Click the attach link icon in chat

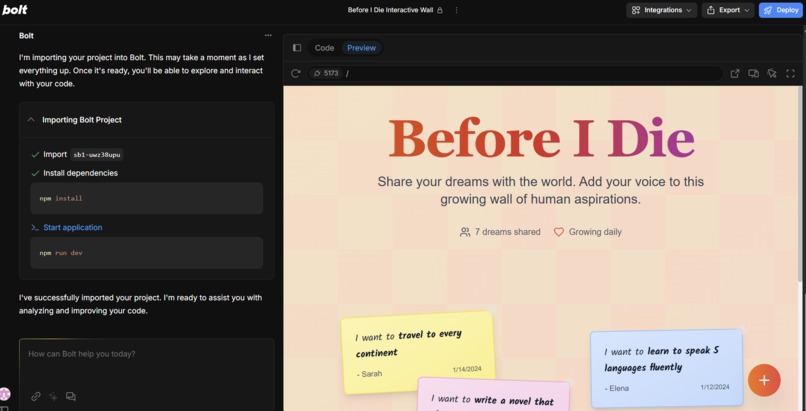[x=35, y=396]
